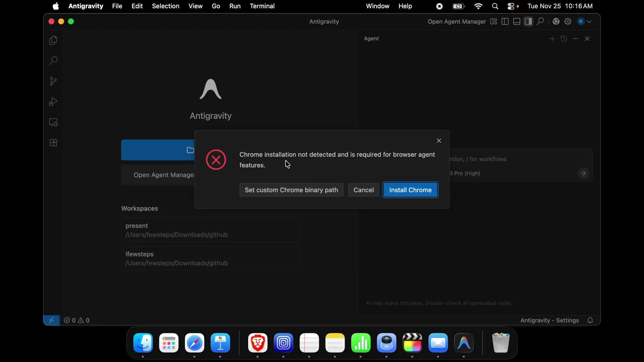This screenshot has width=644, height=362.
Task: Open the Extensions view
Action: point(53,142)
